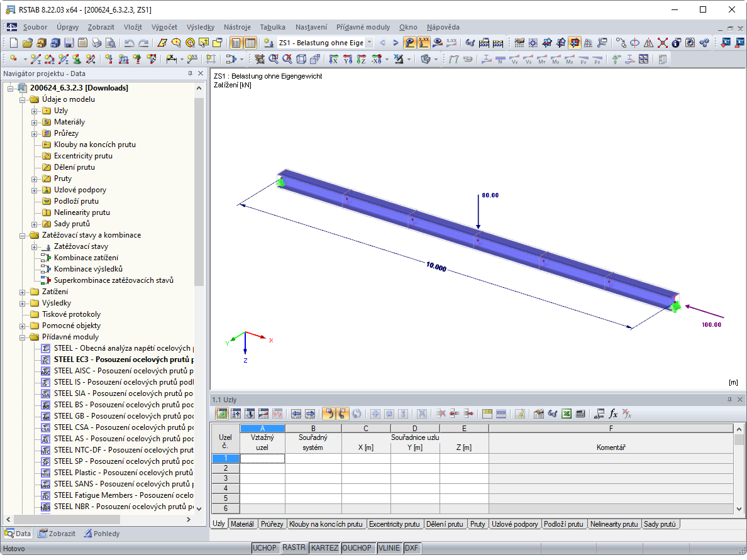
Task: Open the load case dropdown ZS1
Action: (369, 43)
